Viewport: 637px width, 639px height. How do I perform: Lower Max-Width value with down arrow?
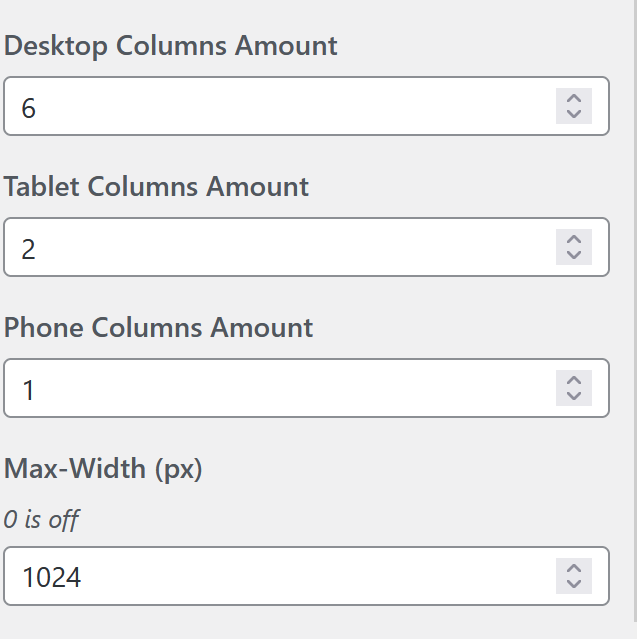pyautogui.click(x=574, y=584)
